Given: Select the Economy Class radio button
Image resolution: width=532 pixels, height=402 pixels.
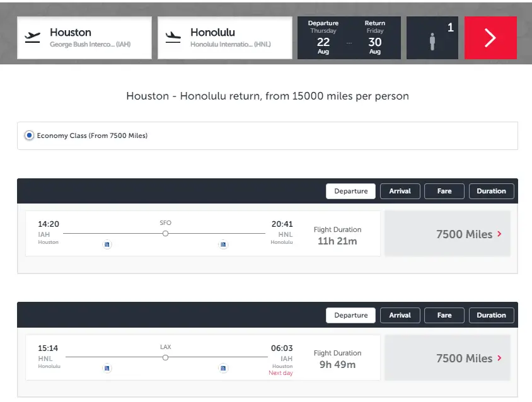Looking at the screenshot, I should (x=29, y=135).
